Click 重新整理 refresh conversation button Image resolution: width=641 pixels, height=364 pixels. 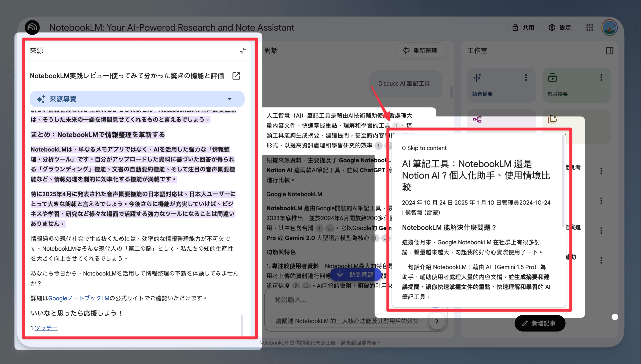(421, 51)
